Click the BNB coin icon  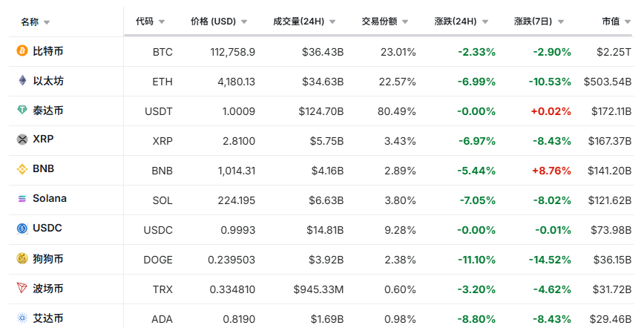[x=22, y=169]
